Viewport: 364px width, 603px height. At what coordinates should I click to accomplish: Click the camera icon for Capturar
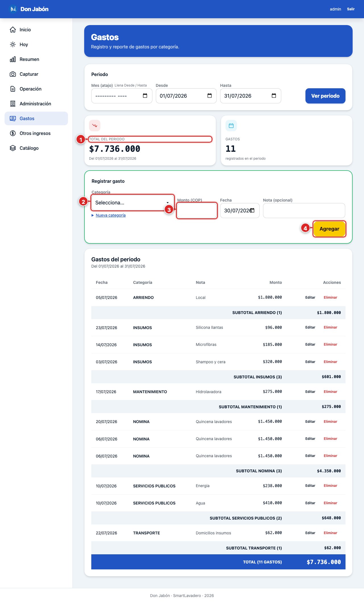pyautogui.click(x=13, y=74)
